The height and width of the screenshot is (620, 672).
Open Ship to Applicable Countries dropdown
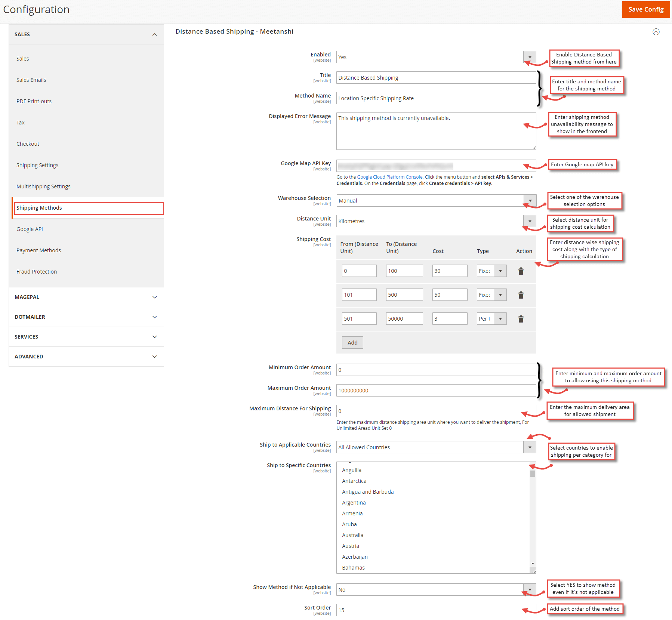(x=436, y=447)
